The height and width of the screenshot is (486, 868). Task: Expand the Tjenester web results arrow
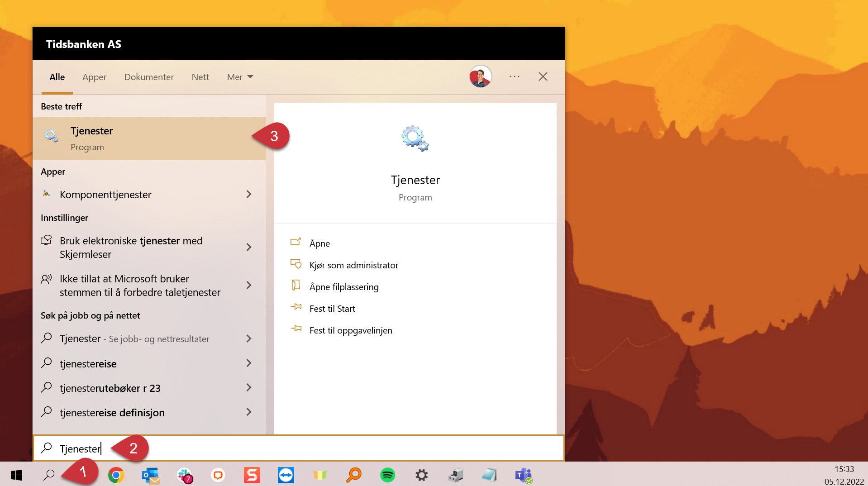click(248, 338)
